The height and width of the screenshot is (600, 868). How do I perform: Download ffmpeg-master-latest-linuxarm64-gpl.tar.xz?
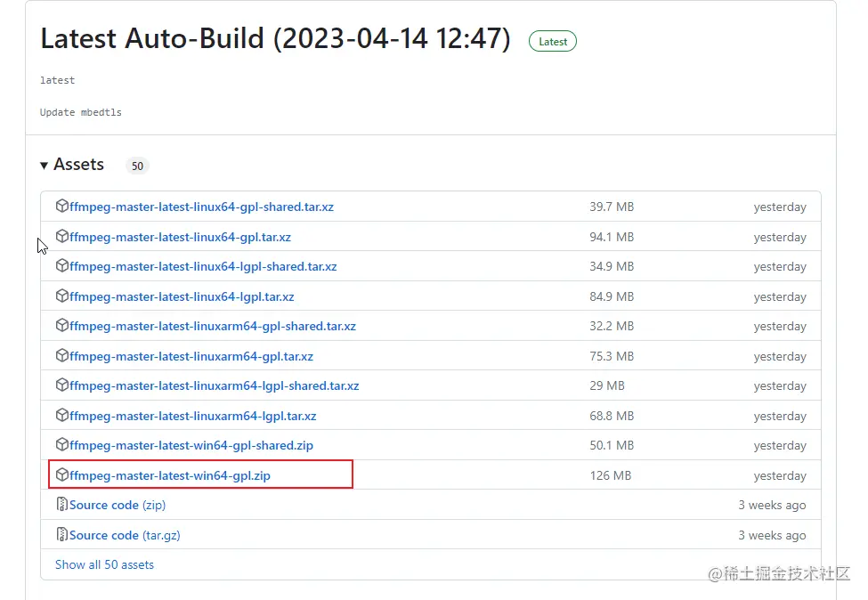pos(191,356)
